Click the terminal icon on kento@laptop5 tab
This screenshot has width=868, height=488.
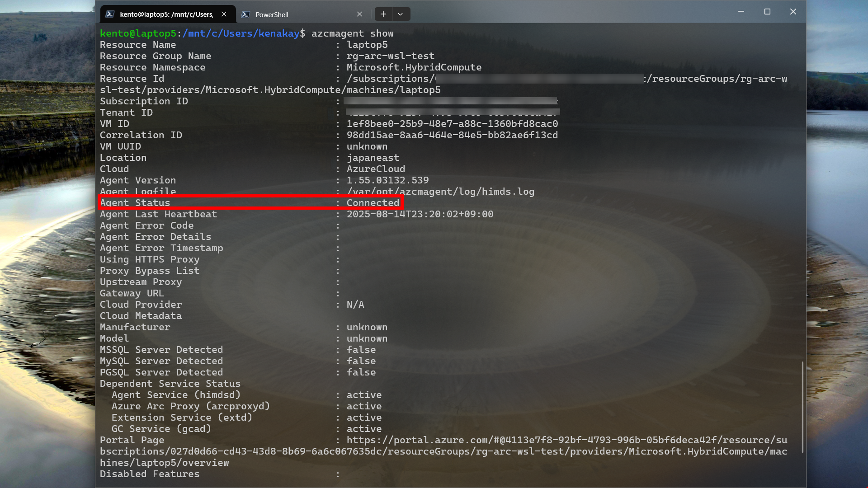[x=110, y=14]
